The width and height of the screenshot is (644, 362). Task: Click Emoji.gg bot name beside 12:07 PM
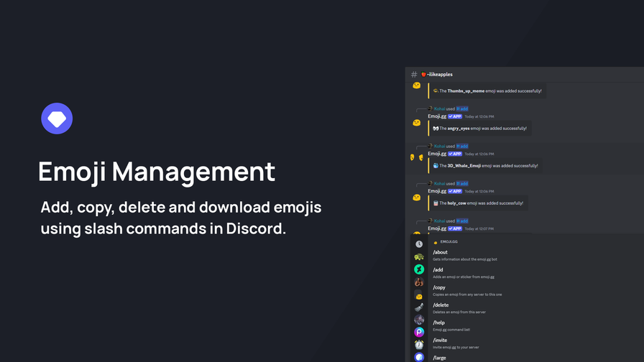[x=437, y=228]
